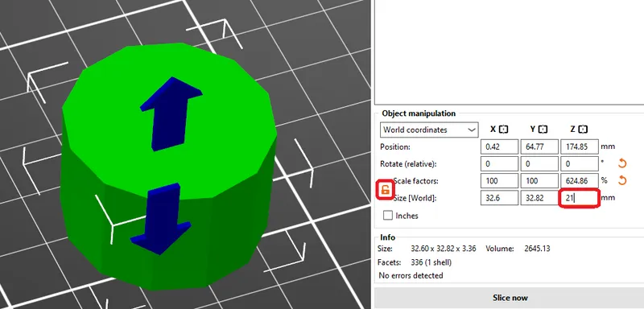This screenshot has width=644, height=309.
Task: Click the X Position field 0.42
Action: click(499, 146)
